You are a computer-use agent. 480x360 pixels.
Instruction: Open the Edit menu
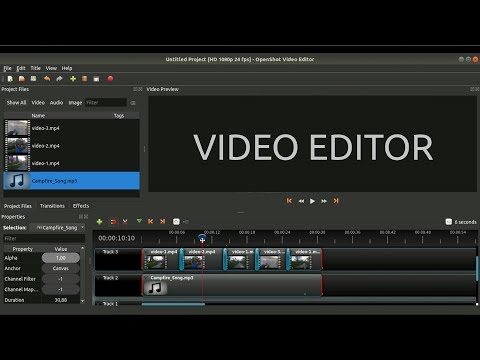click(x=21, y=68)
